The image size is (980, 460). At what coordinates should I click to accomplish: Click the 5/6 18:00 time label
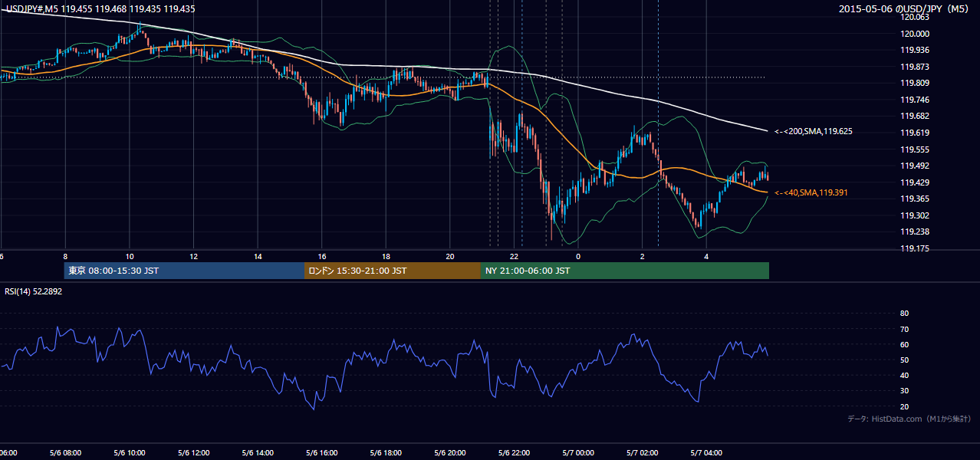pos(386,452)
